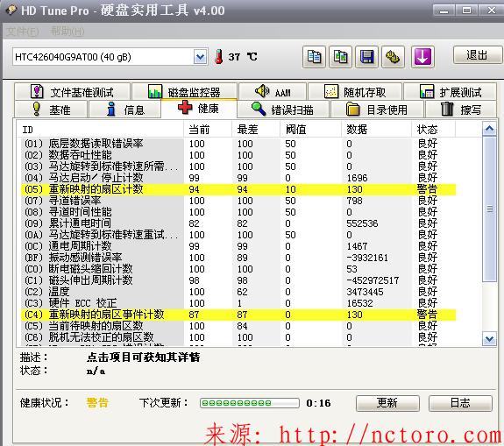Select row (0C) 通电周期计数

[x=238, y=246]
